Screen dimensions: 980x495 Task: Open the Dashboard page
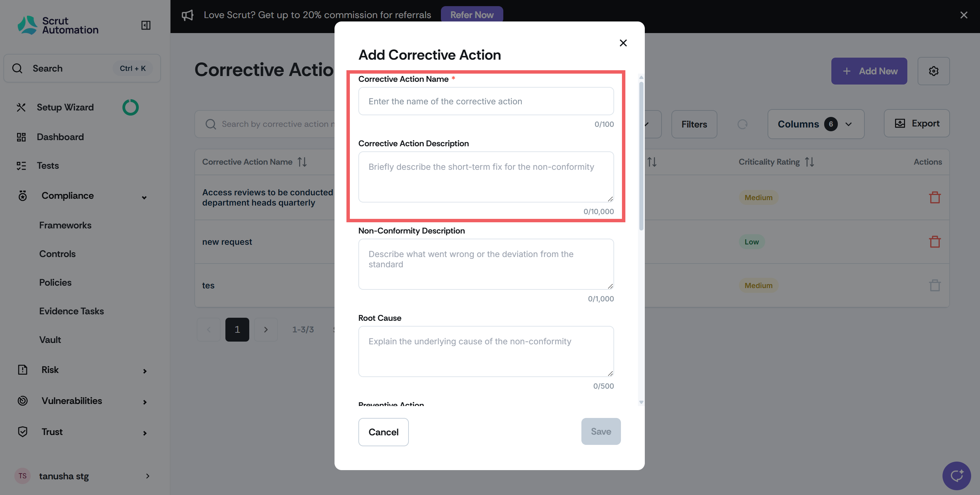click(60, 137)
